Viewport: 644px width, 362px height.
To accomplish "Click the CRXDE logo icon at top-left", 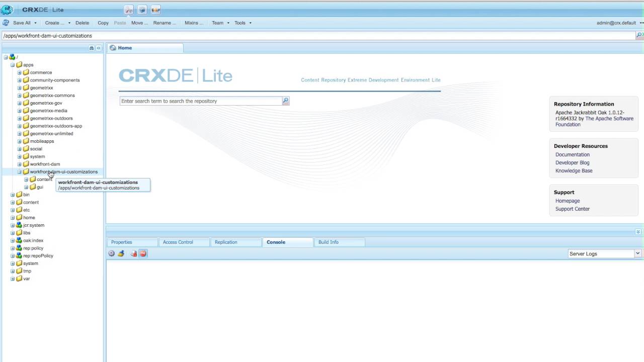I will [7, 9].
